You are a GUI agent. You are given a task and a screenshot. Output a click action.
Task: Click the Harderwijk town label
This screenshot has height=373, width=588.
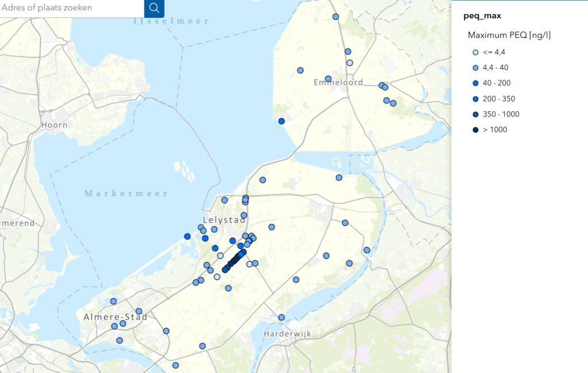tap(287, 333)
